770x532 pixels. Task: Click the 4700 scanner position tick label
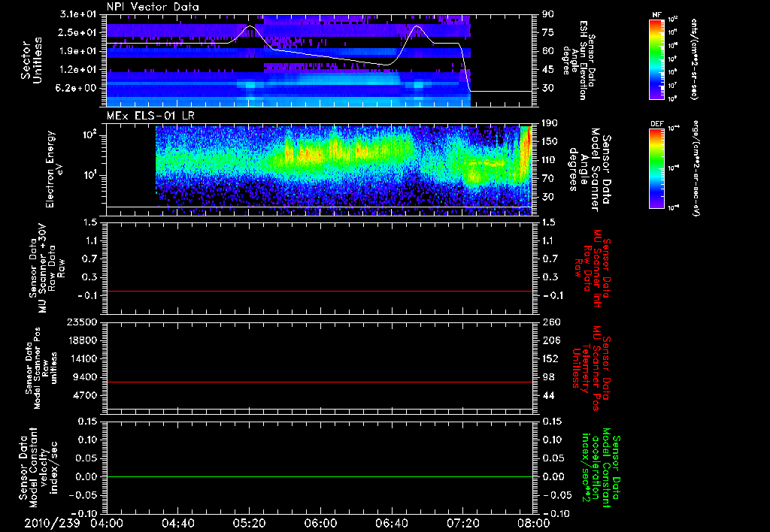pos(85,395)
